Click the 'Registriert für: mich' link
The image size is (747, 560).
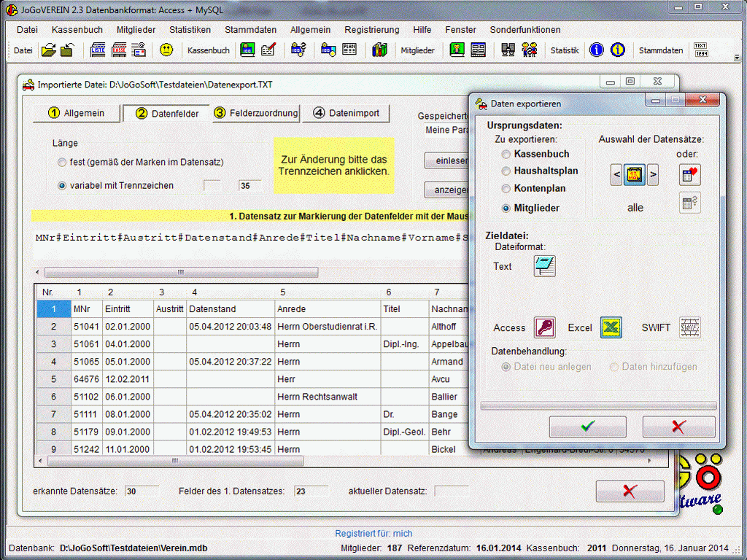coord(373,533)
